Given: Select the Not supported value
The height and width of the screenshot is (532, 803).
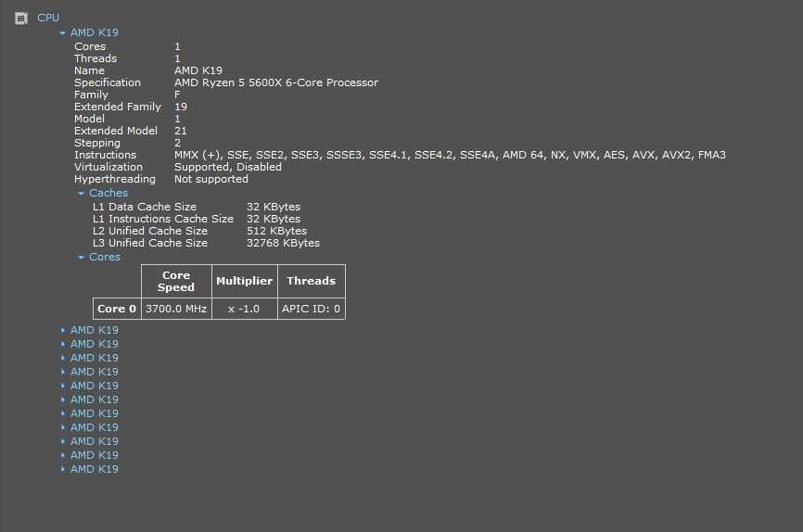Looking at the screenshot, I should (x=211, y=179).
